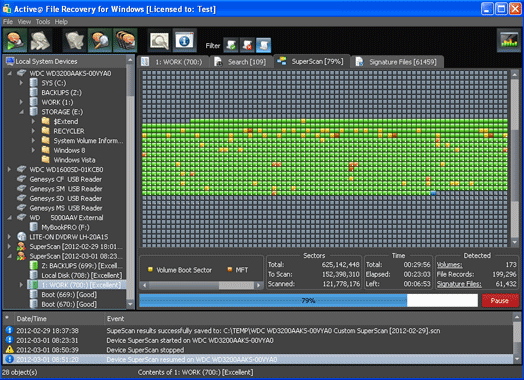Select the BACKUPS (Z:) volume icon
Viewport: 524px width, 380px height.
(33, 92)
